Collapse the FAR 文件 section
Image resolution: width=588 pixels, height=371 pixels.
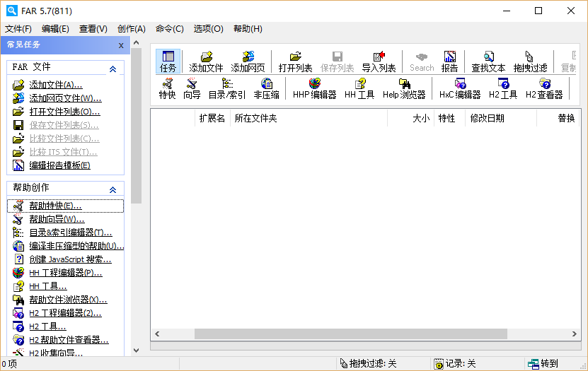(113, 69)
